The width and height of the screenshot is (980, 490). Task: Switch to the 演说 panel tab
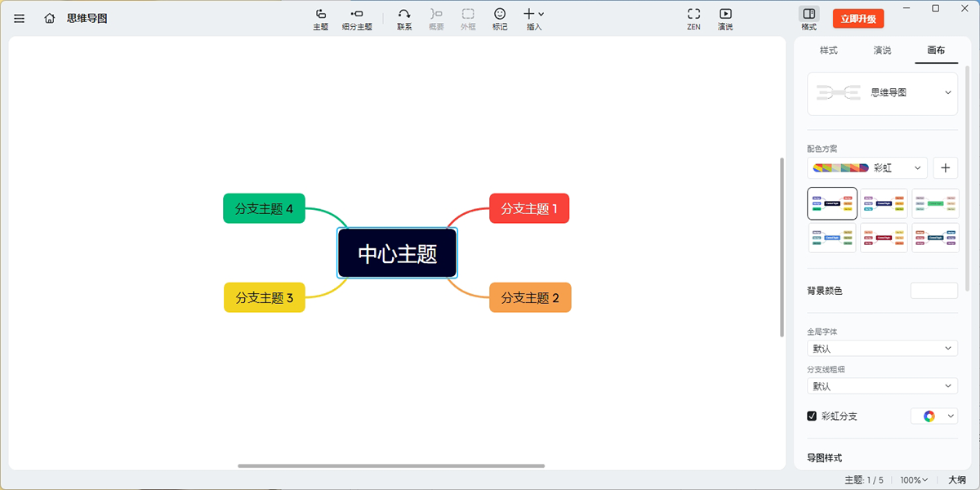coord(882,51)
